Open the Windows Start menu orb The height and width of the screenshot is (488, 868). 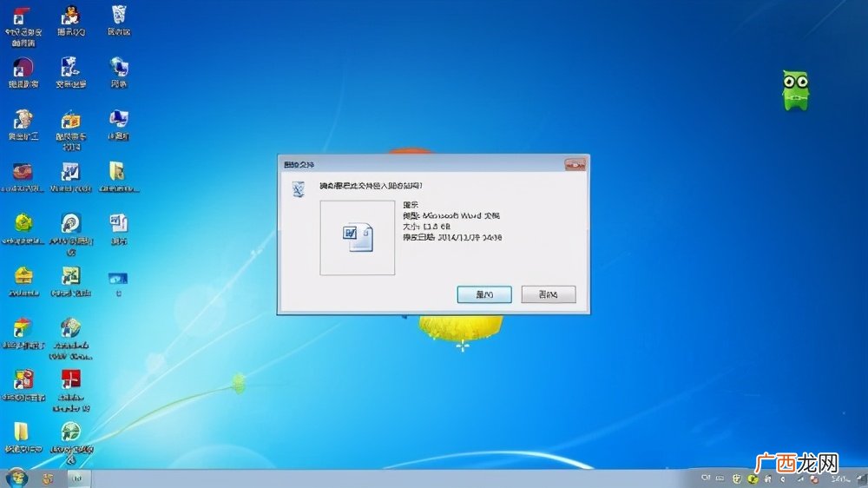pos(16,478)
